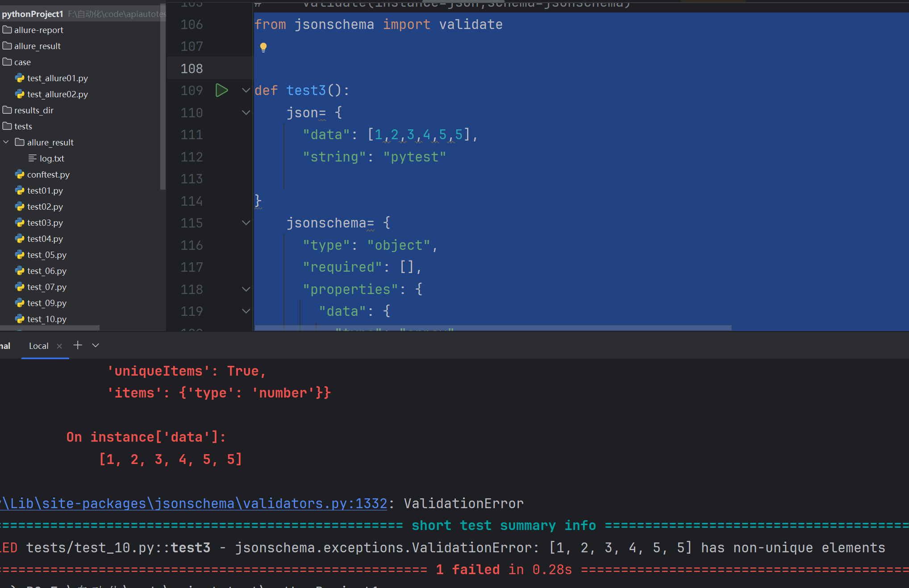Add a new terminal session with plus
The height and width of the screenshot is (588, 909).
tap(78, 345)
